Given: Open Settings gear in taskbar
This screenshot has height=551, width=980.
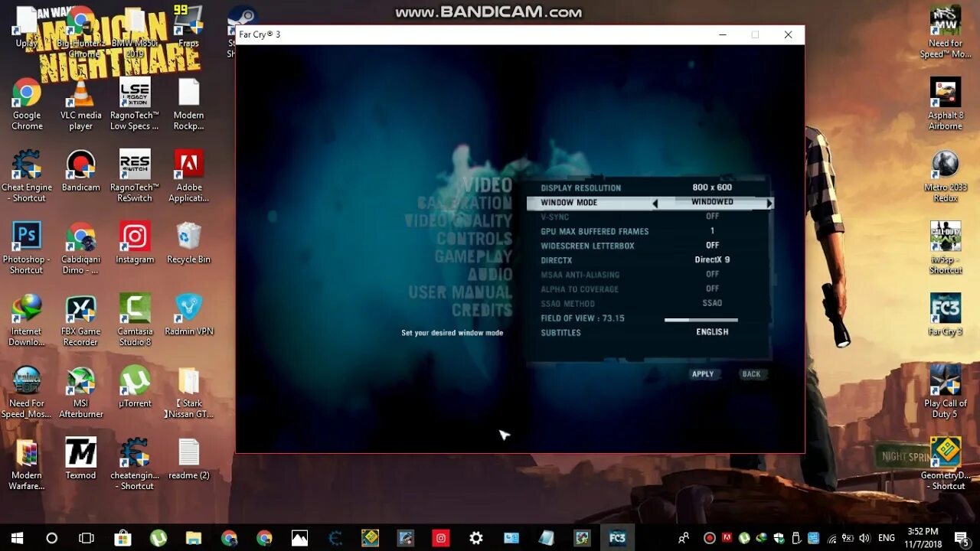Looking at the screenshot, I should [x=476, y=538].
